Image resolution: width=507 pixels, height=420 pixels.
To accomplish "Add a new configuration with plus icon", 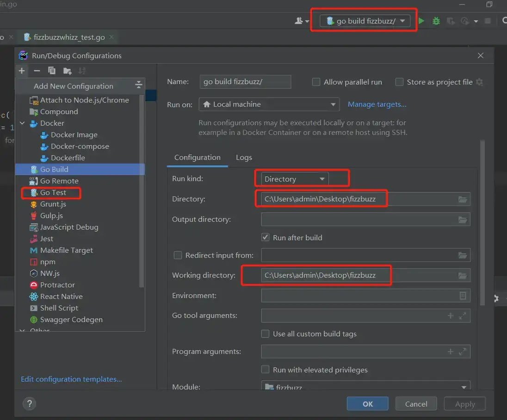I will pos(22,71).
